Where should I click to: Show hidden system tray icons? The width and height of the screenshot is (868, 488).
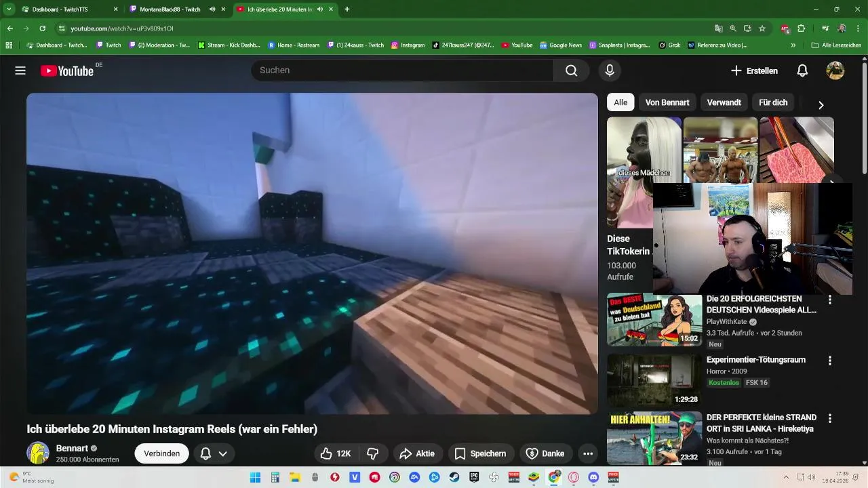[x=786, y=477]
